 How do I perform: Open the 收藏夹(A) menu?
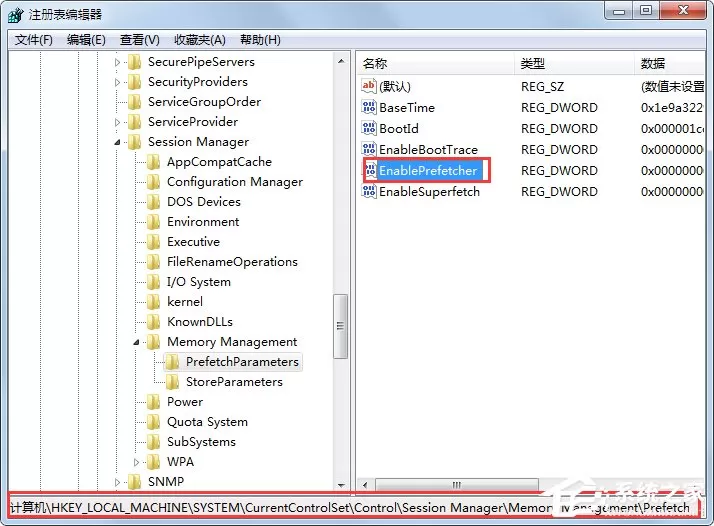199,40
